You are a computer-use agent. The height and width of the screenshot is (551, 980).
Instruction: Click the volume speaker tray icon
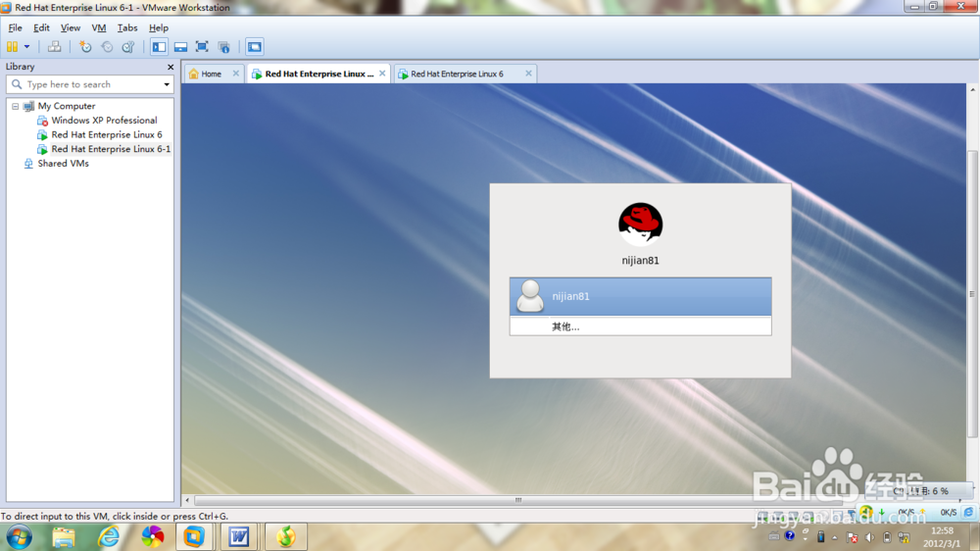(x=869, y=537)
